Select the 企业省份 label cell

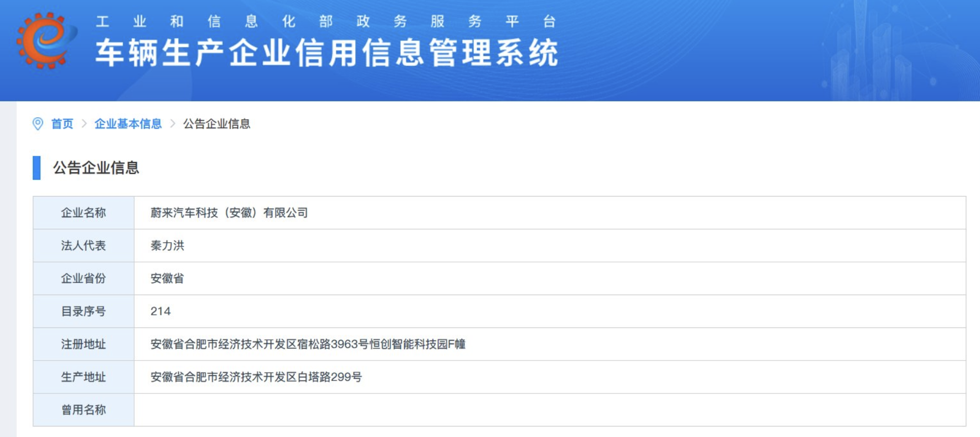[x=84, y=279]
